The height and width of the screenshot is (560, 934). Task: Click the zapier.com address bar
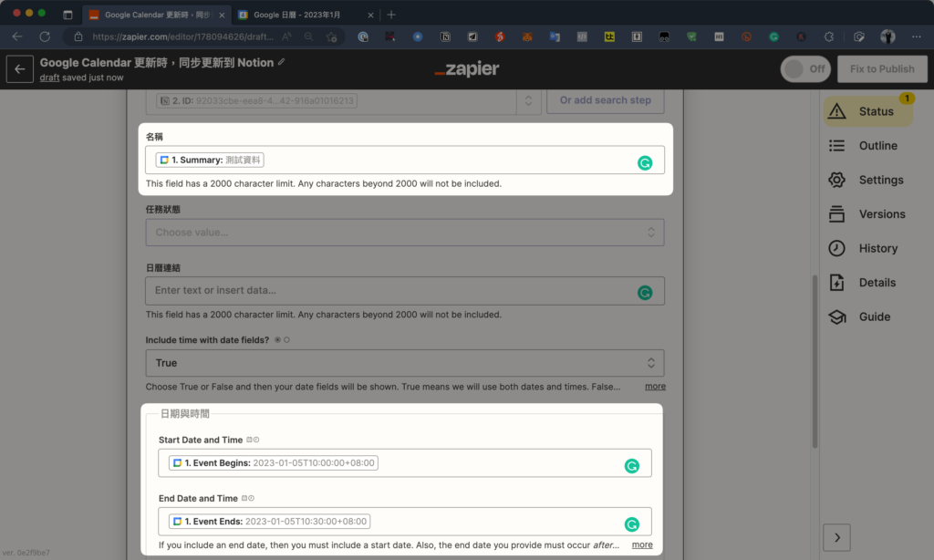182,36
